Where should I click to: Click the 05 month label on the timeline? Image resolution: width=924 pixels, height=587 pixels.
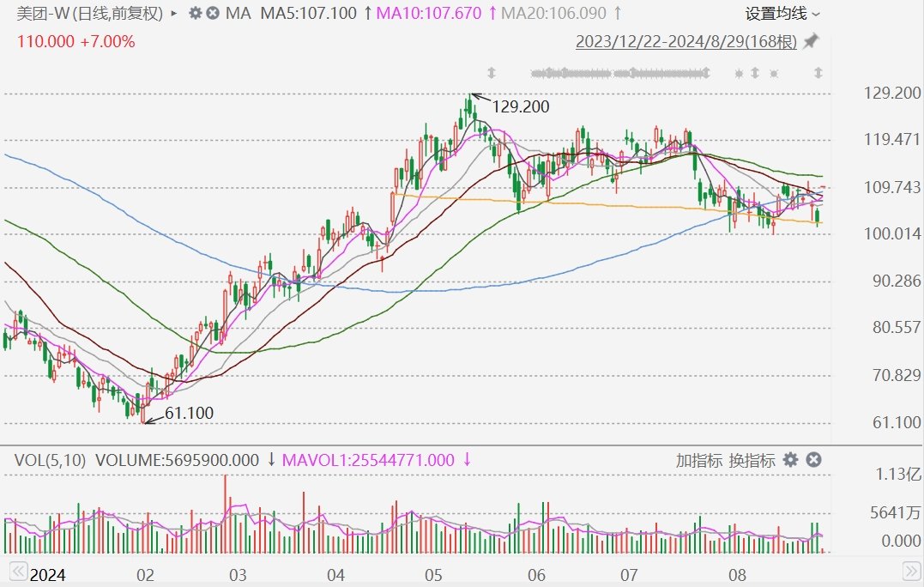point(432,574)
